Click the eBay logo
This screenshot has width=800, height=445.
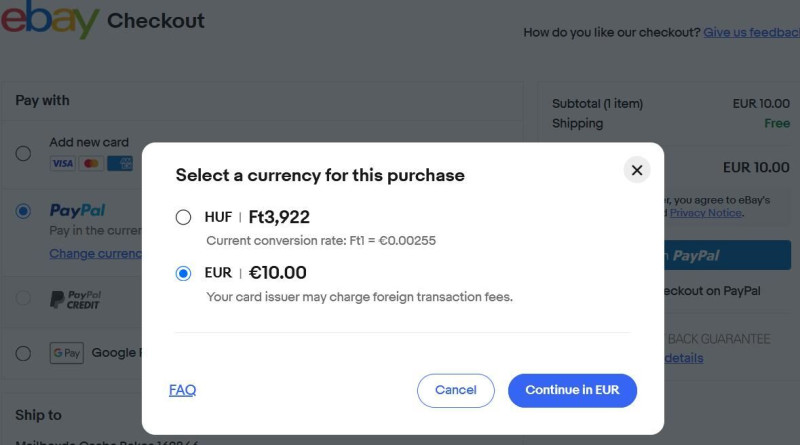(x=49, y=19)
